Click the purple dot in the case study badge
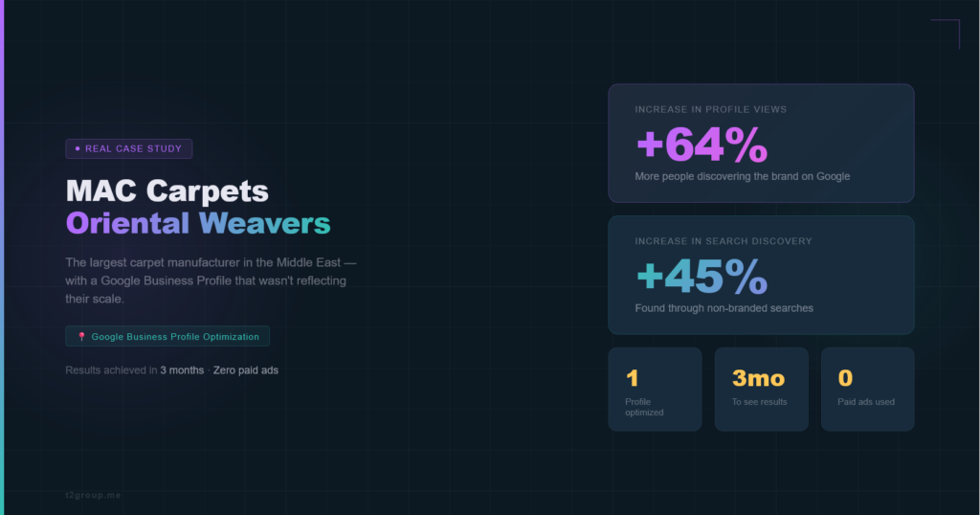 pyautogui.click(x=78, y=148)
